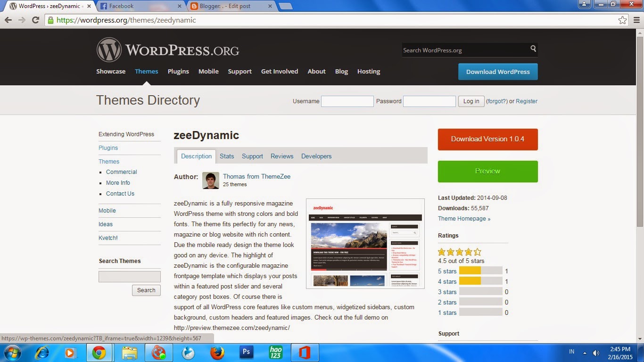Click Hosting in the top navigation
Viewport: 644px width, 362px height.
(x=369, y=72)
